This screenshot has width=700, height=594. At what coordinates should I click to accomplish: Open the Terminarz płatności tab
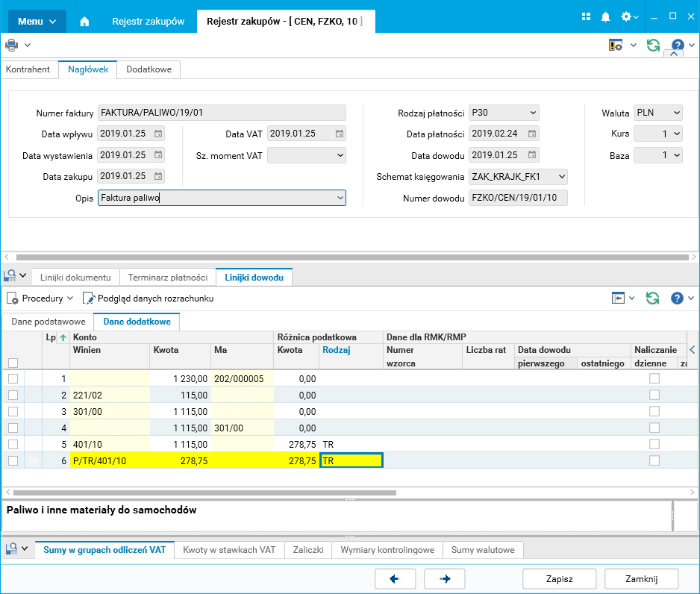point(167,277)
